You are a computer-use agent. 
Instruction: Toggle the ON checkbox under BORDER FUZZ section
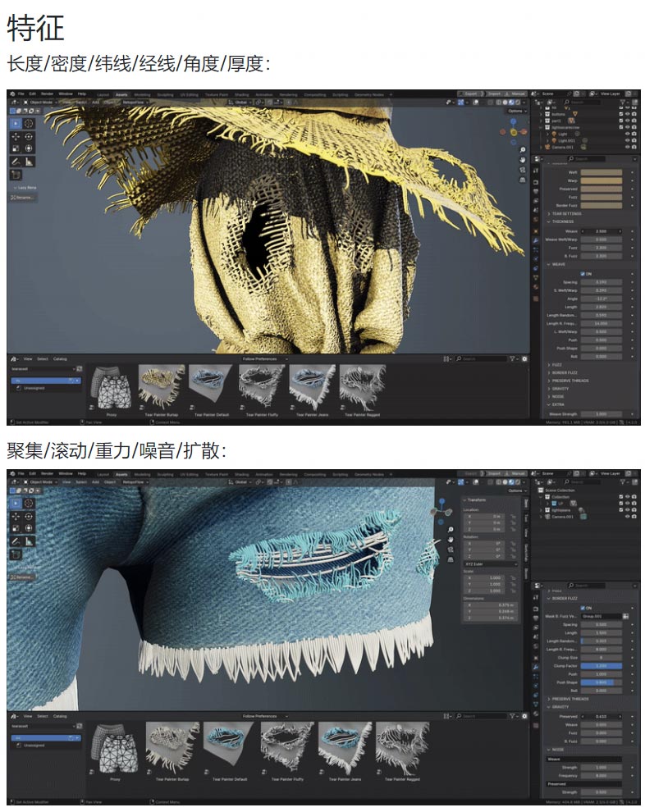click(x=582, y=608)
